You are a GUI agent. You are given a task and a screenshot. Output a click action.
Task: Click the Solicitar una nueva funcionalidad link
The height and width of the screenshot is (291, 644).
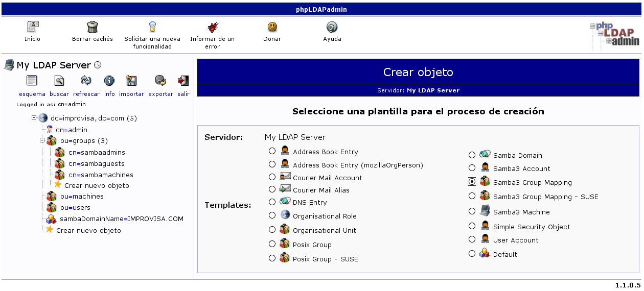152,43
